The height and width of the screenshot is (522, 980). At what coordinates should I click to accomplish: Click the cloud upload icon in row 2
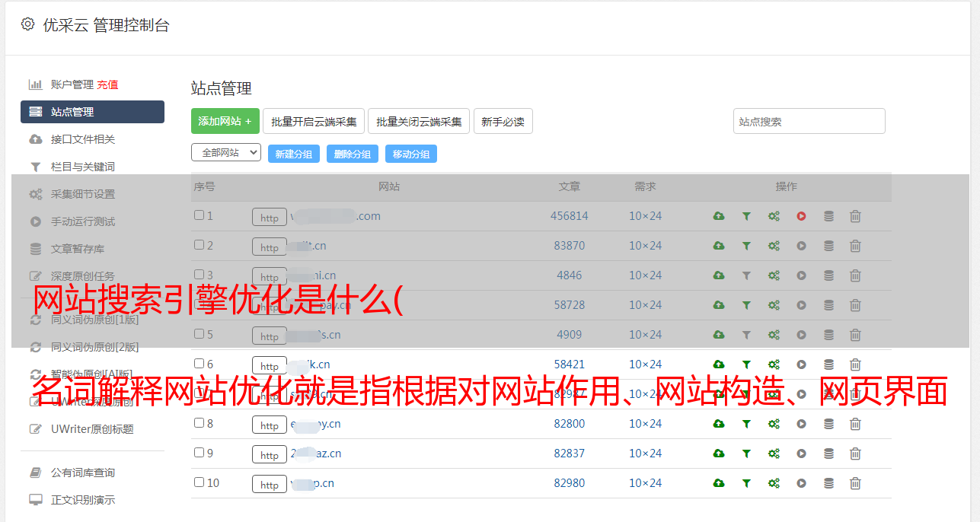[x=719, y=246]
